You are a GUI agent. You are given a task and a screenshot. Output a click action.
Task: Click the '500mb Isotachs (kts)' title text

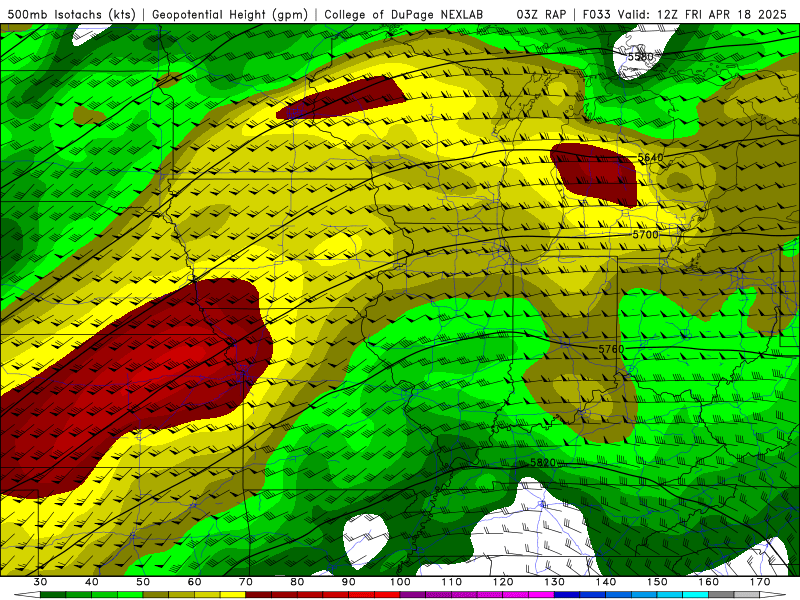[72, 14]
